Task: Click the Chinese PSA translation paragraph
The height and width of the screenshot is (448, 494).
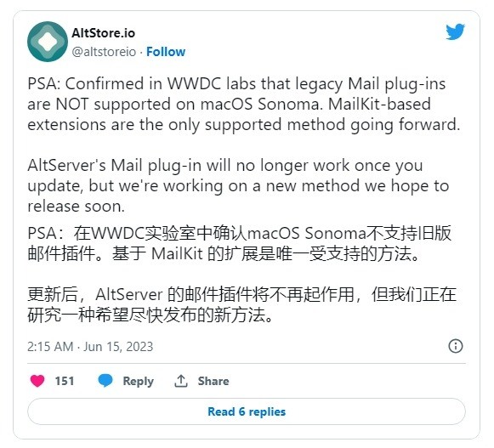Action: 240,243
